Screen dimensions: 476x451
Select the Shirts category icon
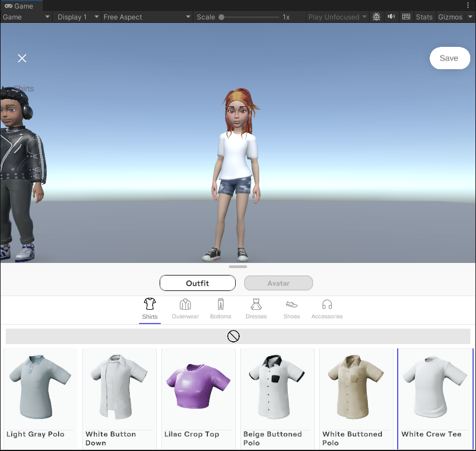[149, 305]
